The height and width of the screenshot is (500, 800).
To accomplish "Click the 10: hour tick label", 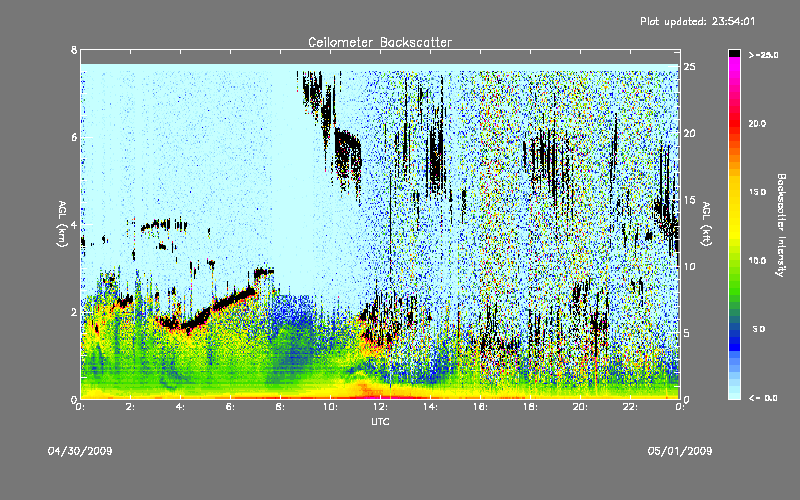I will pyautogui.click(x=330, y=407).
